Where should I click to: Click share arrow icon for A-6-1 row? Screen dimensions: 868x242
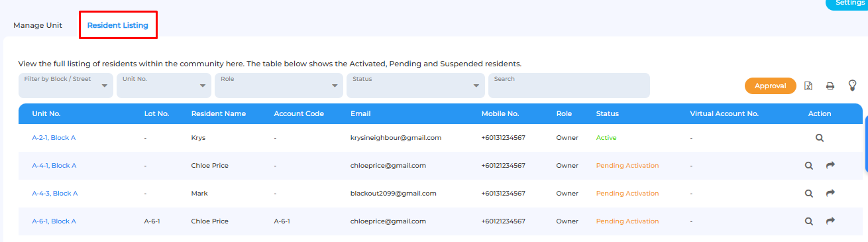tap(830, 221)
